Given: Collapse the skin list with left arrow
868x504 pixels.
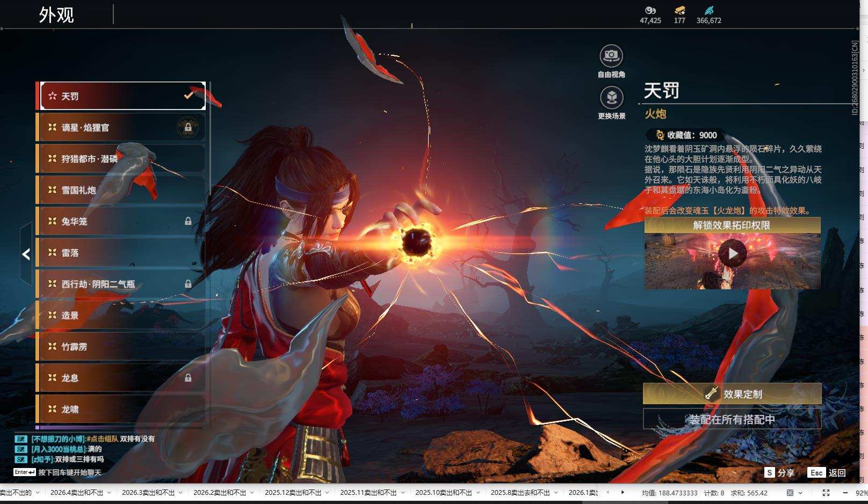Looking at the screenshot, I should click(26, 254).
